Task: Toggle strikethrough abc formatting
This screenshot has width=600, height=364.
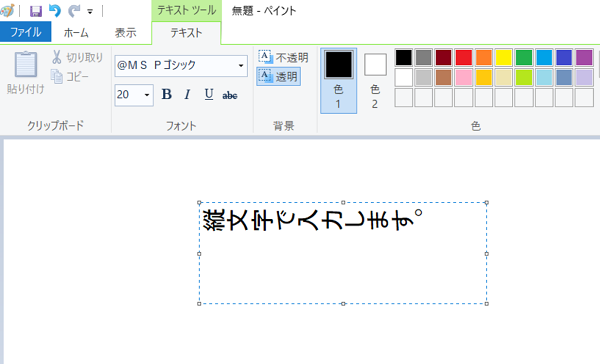Action: click(x=230, y=95)
